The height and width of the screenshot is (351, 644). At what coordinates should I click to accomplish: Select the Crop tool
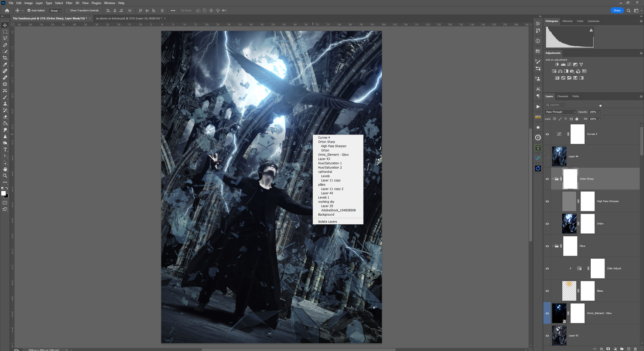point(5,58)
